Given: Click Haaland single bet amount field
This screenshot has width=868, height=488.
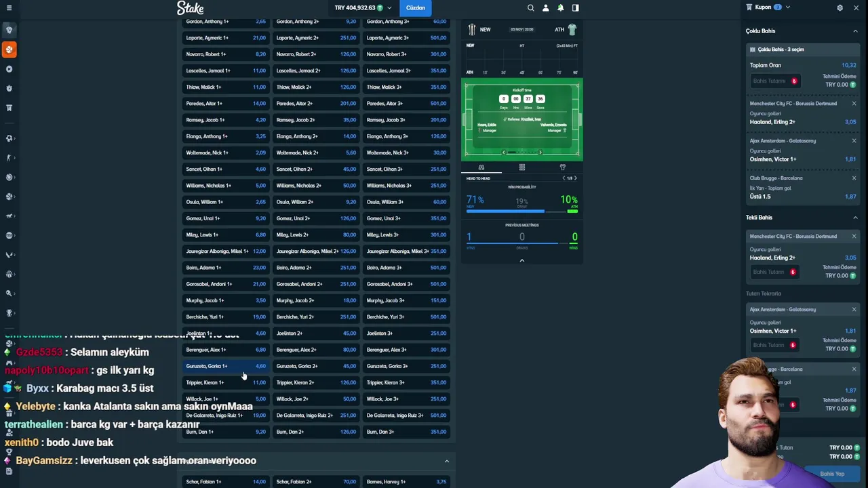Looking at the screenshot, I should pos(775,272).
